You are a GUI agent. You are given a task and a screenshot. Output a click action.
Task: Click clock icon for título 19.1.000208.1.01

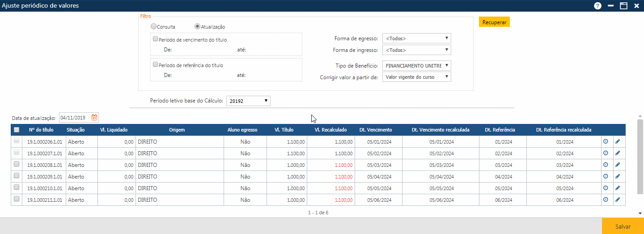[606, 165]
